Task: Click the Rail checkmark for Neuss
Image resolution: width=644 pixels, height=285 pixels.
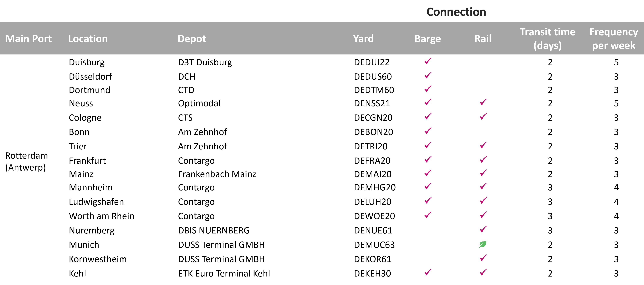Action: (x=483, y=102)
